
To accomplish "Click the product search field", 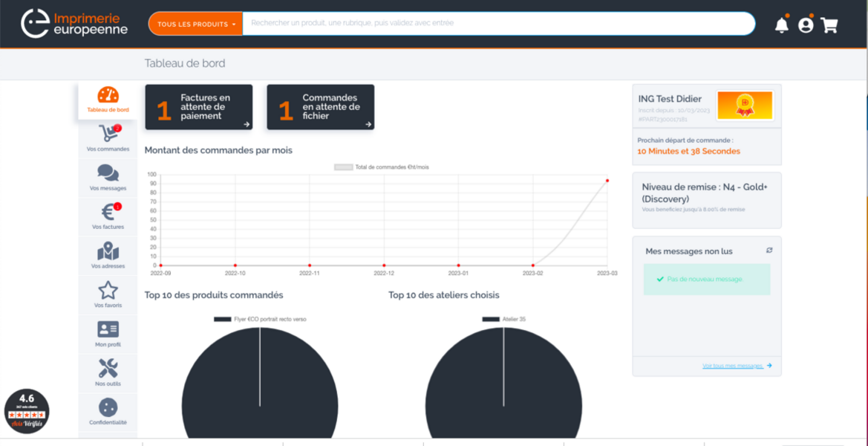I will [x=499, y=24].
